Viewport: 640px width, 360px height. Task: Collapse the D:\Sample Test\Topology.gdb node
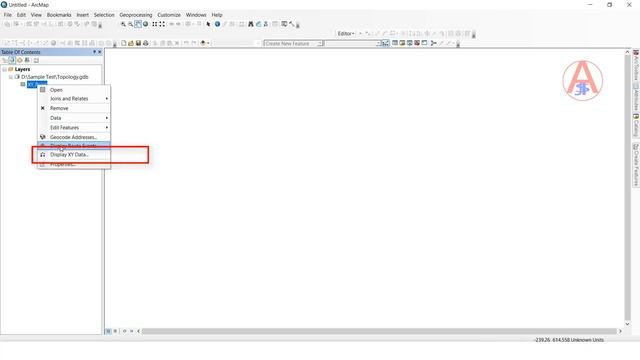pyautogui.click(x=11, y=77)
